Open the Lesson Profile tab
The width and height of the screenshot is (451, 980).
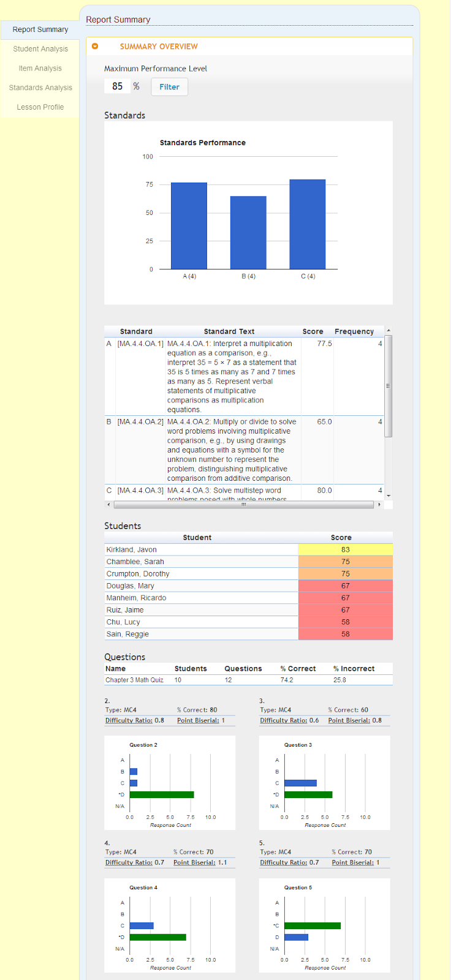40,107
